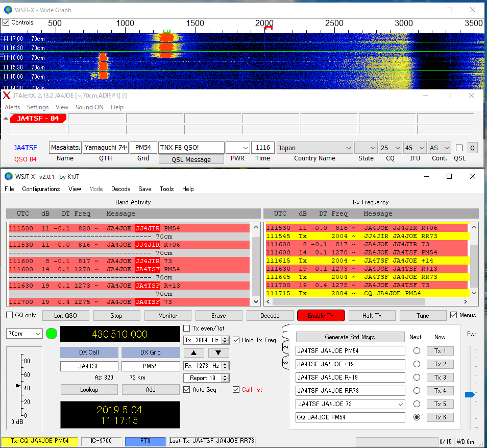
Task: Click the Q button in JTAlertX
Action: click(472, 148)
